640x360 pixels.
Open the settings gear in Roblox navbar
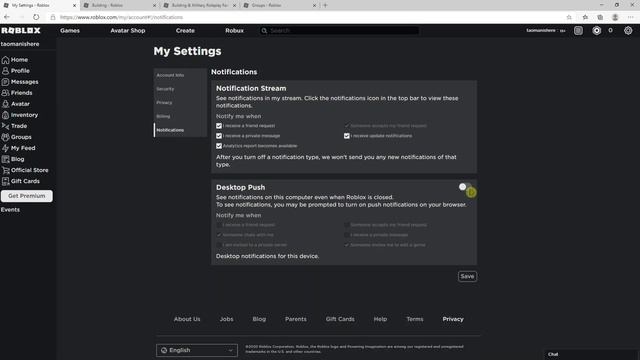click(628, 31)
